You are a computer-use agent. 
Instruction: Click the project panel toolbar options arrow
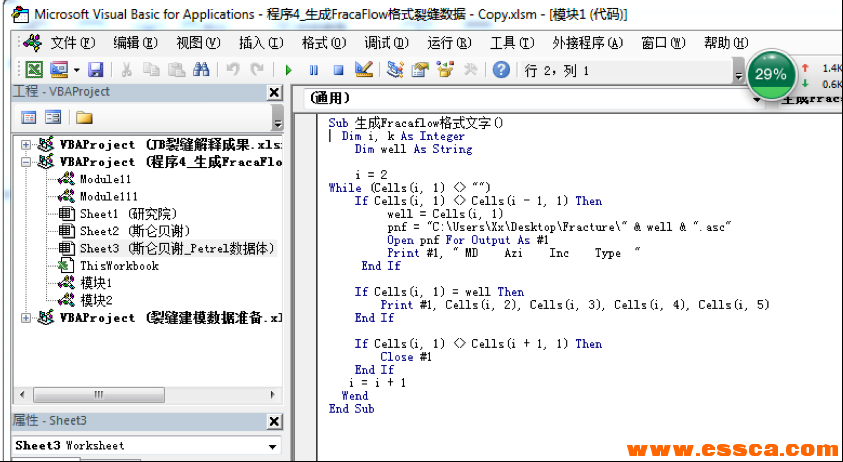tap(277, 117)
